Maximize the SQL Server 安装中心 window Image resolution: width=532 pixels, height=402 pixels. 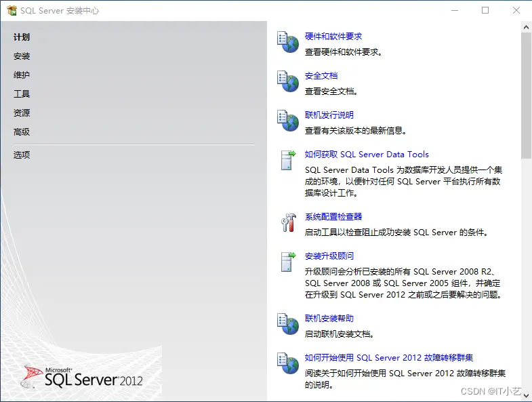tap(485, 11)
